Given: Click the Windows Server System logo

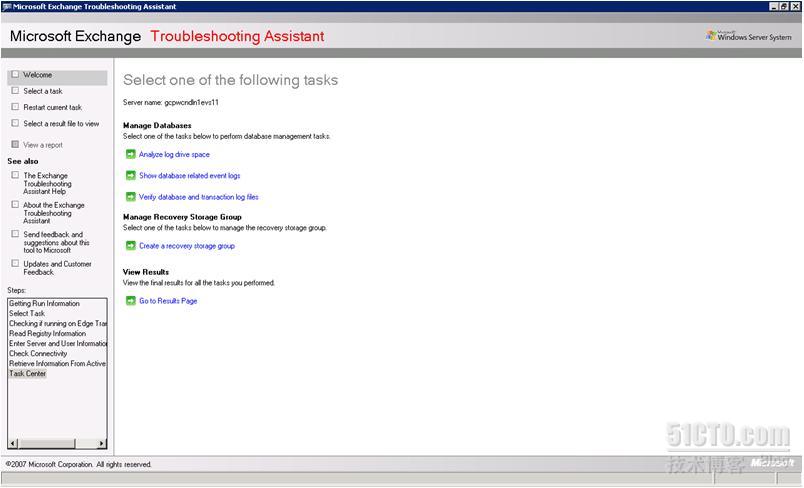Looking at the screenshot, I should (749, 36).
